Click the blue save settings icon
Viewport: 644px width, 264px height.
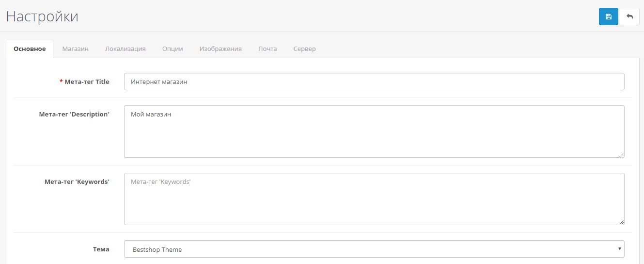(608, 16)
